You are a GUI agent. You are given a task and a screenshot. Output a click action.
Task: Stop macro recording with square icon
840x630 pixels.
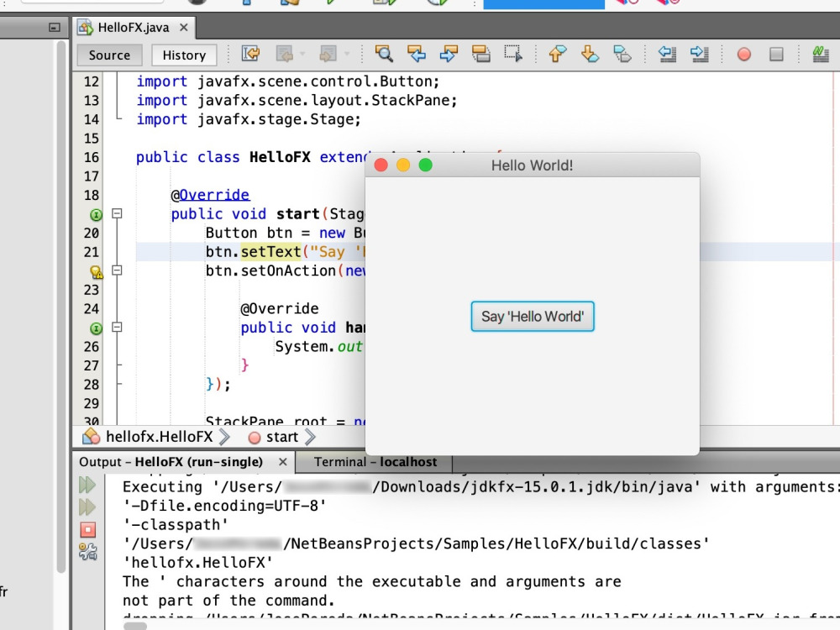(x=776, y=54)
